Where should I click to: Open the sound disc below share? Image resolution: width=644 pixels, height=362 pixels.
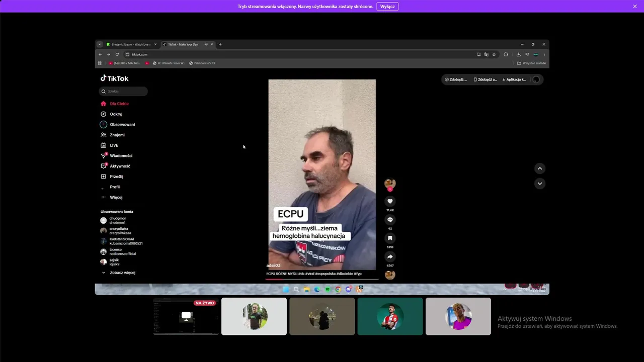click(390, 275)
